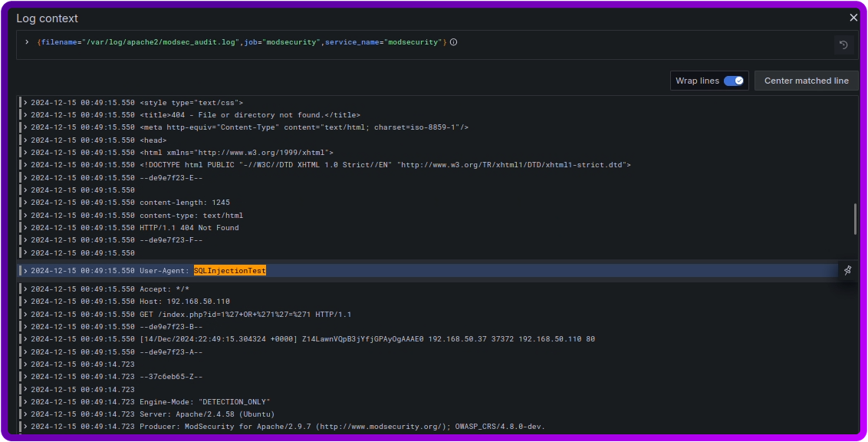The image size is (868, 442).
Task: Toggle the Wrap lines switch
Action: (x=734, y=81)
